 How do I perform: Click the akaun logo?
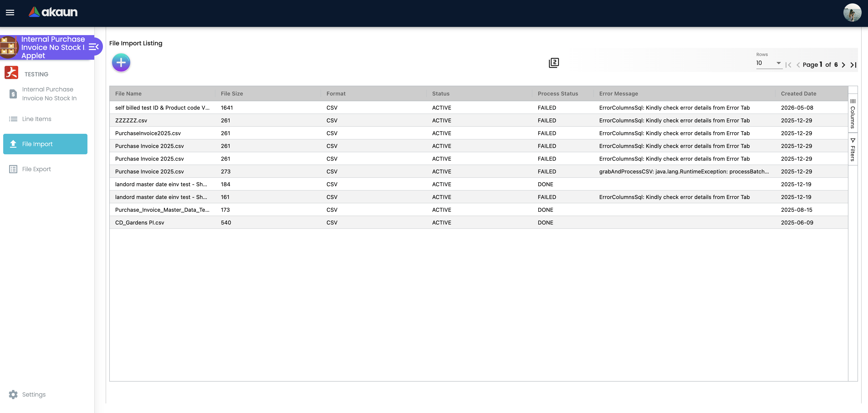[x=53, y=12]
